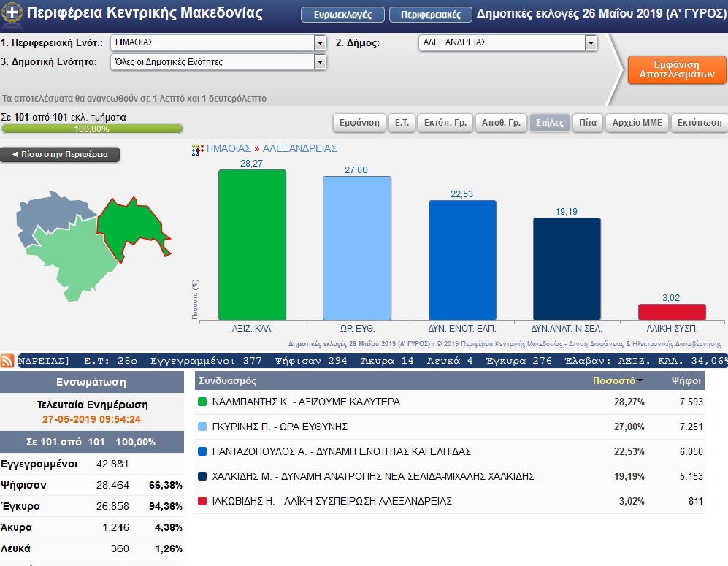Viewport: 728px width, 566px height.
Task: Click the green ΑΞΙΖ. ΚΑΛ. chart bar
Action: (252, 245)
